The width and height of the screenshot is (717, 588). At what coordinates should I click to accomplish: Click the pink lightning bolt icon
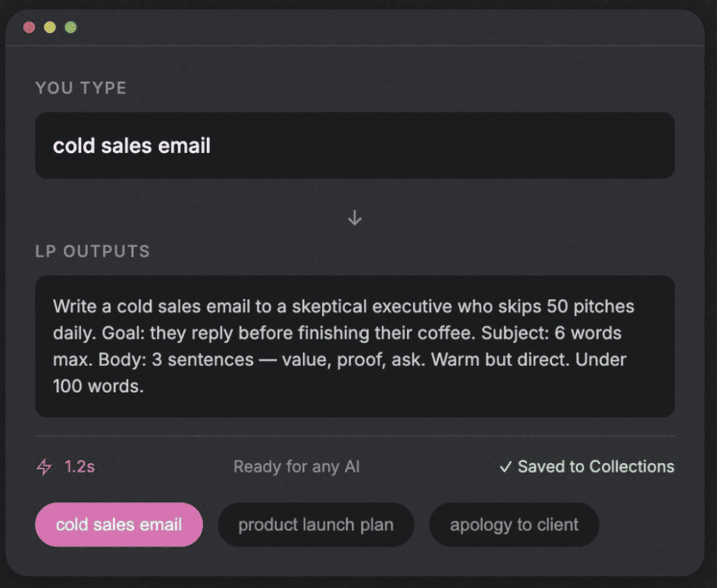(44, 467)
